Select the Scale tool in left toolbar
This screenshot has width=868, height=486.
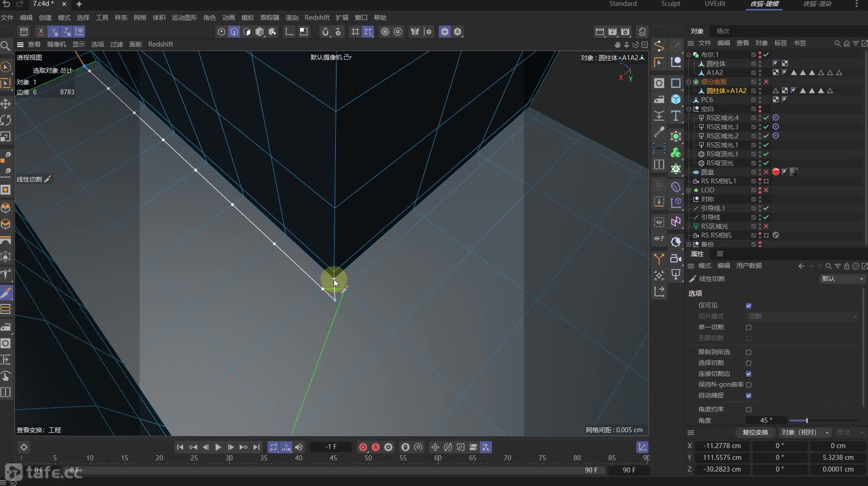coord(5,137)
